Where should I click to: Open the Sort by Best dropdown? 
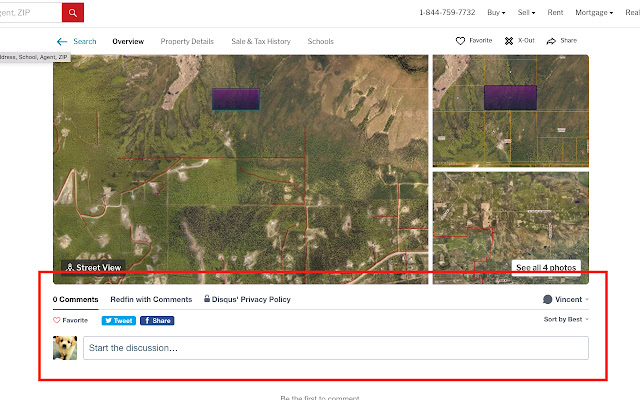tap(566, 319)
